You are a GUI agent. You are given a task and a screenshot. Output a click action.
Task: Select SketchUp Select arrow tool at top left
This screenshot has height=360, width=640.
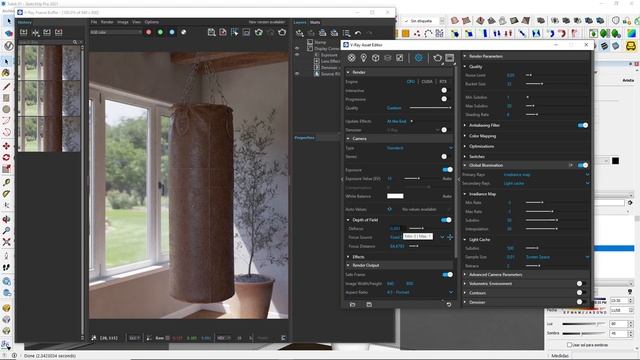pyautogui.click(x=8, y=21)
